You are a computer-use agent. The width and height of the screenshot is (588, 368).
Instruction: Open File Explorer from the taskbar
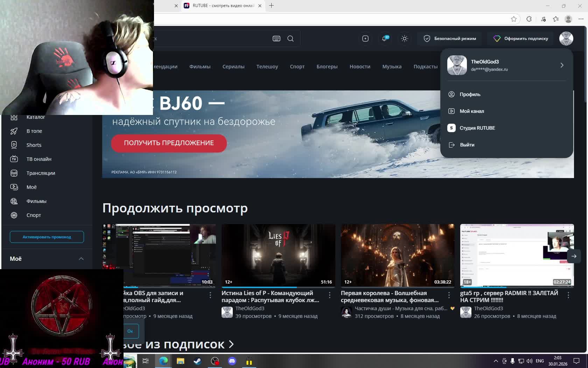click(181, 361)
